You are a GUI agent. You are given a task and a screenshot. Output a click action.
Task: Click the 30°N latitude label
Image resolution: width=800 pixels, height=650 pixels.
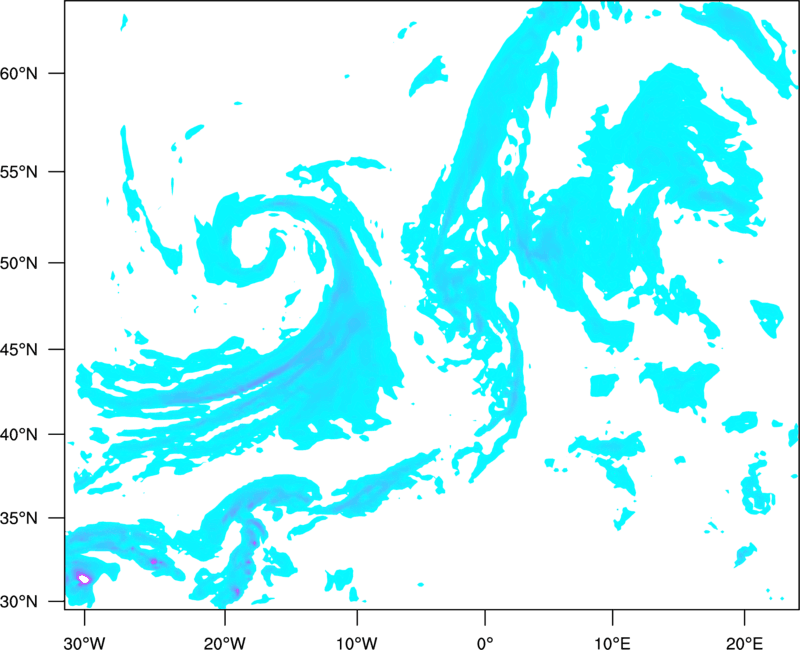[19, 602]
